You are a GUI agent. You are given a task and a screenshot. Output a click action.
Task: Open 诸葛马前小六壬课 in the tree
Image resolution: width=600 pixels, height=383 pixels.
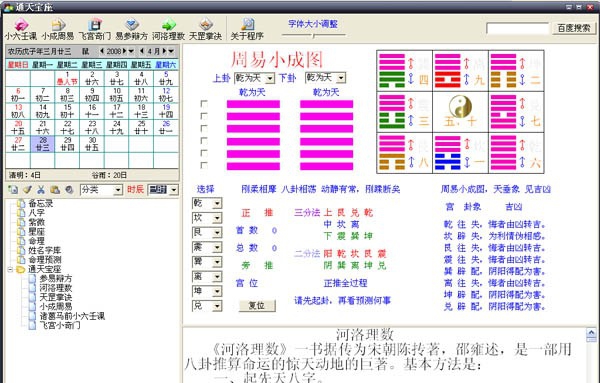coord(72,316)
